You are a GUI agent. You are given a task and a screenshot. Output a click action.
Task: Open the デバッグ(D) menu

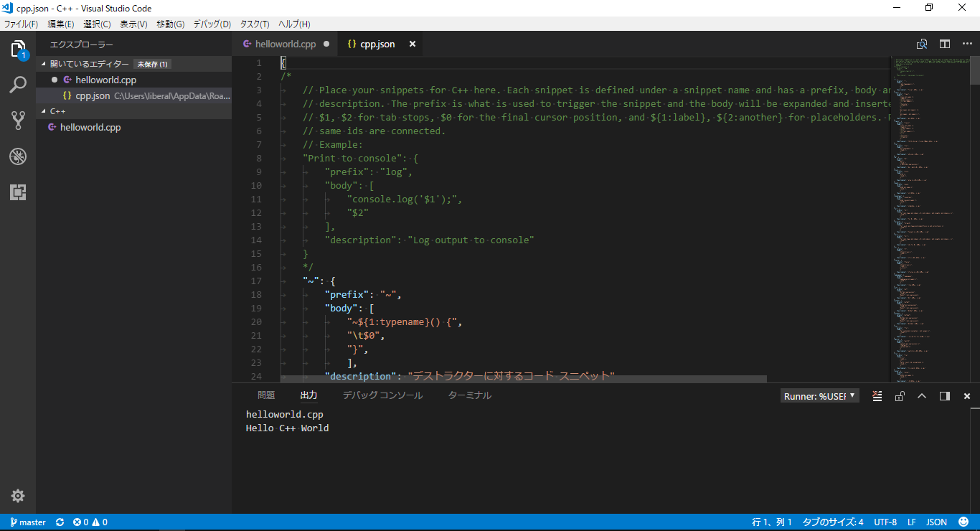[212, 24]
